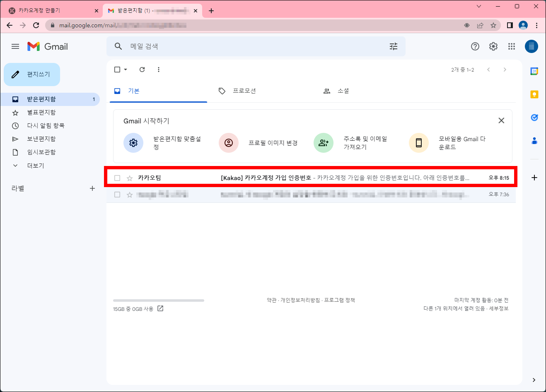Click the 2개 중 1–2 count text
546x392 pixels.
(x=463, y=70)
